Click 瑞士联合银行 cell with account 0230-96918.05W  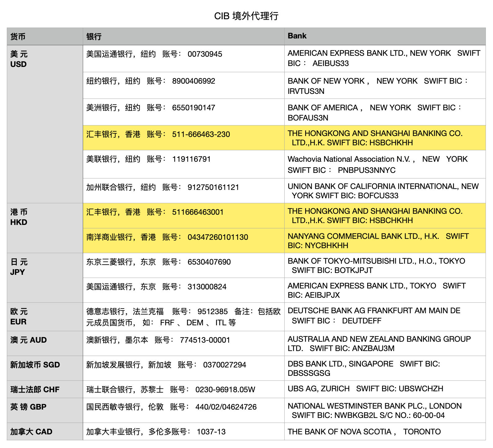coord(184,389)
